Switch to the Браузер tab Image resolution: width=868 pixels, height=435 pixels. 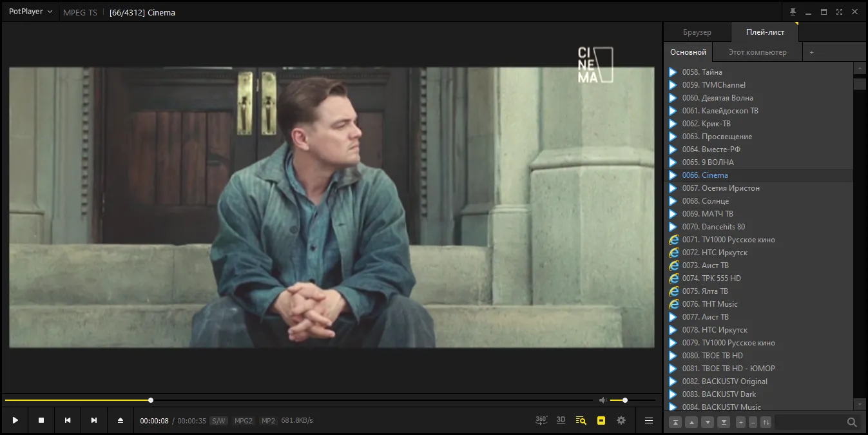click(x=697, y=32)
